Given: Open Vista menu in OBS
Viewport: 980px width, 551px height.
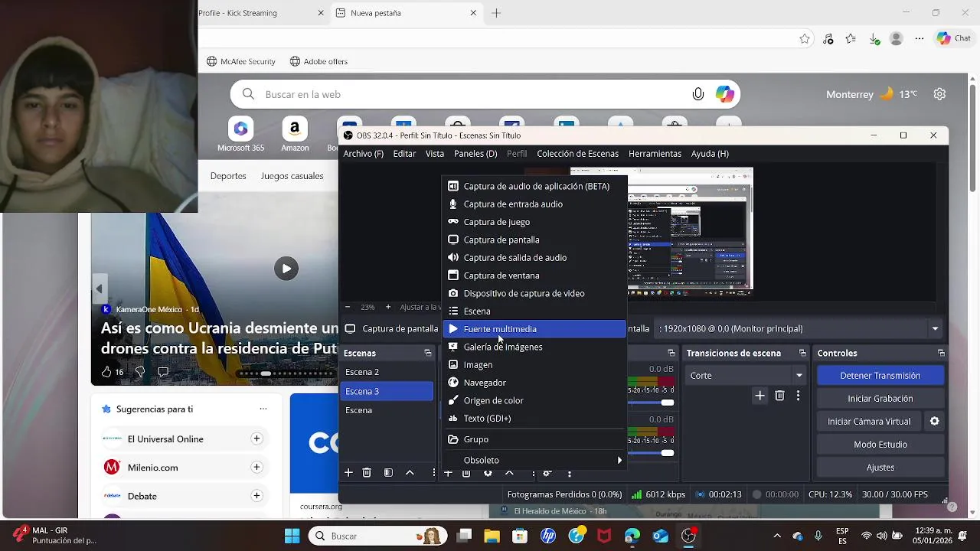Looking at the screenshot, I should tap(435, 154).
